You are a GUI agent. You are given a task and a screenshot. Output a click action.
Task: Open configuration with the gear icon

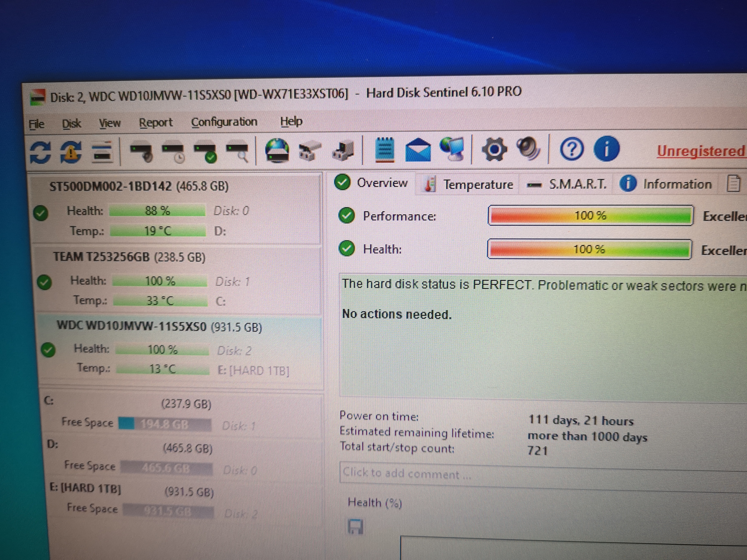(494, 149)
